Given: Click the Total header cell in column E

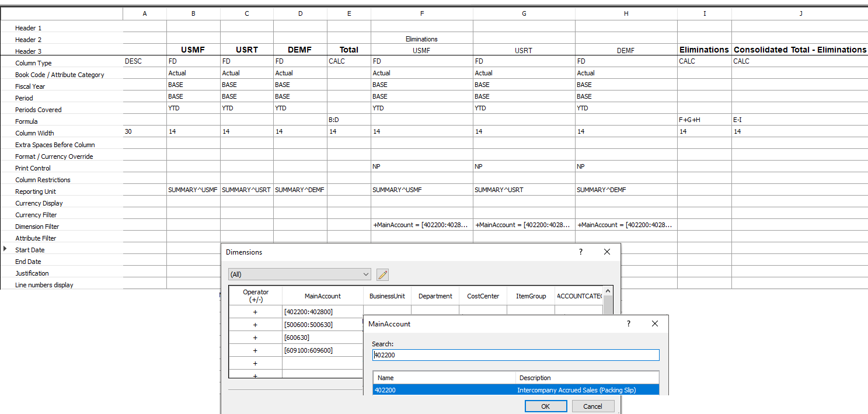Looking at the screenshot, I should pos(349,50).
